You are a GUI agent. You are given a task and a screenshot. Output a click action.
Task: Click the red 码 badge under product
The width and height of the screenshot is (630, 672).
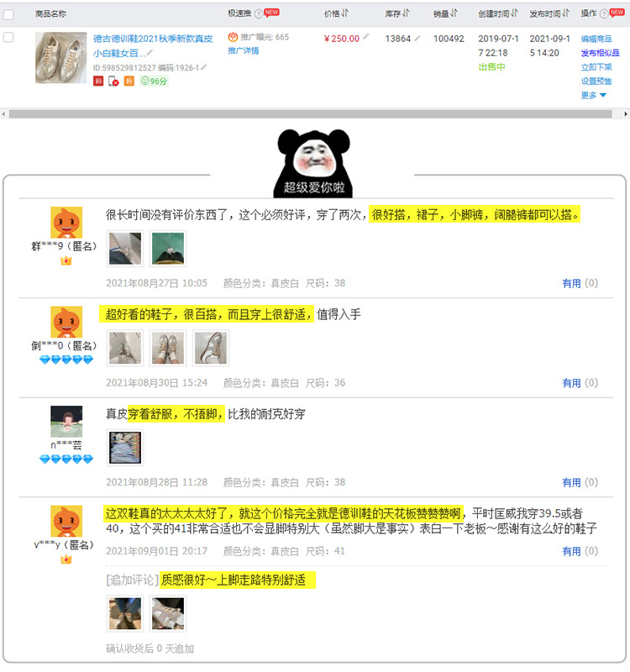click(98, 81)
